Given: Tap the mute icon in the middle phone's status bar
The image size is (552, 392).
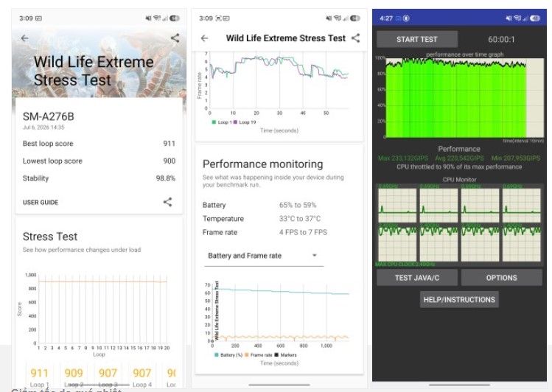Looking at the screenshot, I should (x=329, y=18).
